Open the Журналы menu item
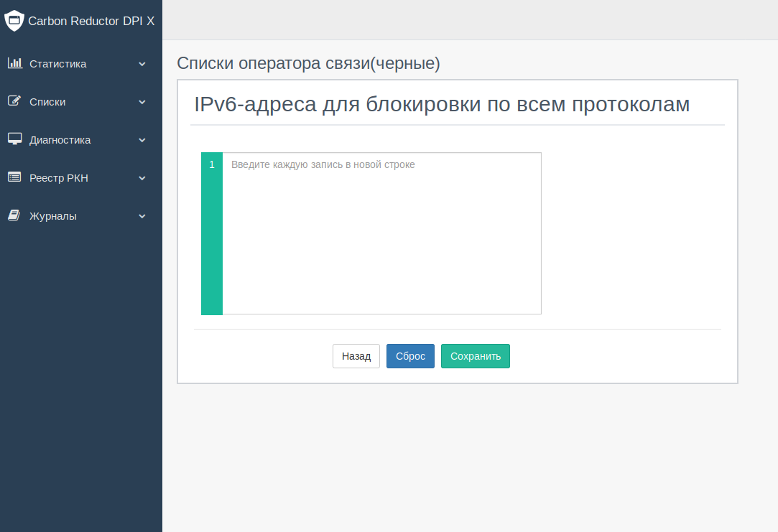This screenshot has height=532, width=778. [81, 216]
